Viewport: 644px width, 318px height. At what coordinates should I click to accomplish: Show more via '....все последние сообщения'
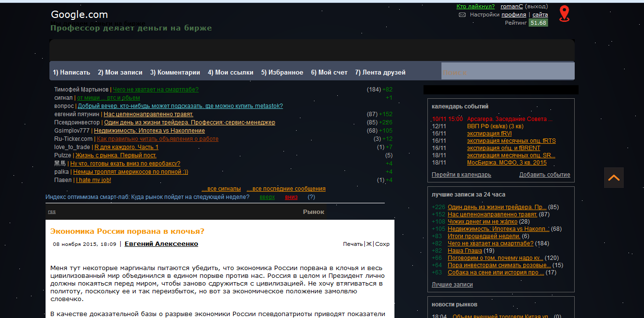point(286,189)
